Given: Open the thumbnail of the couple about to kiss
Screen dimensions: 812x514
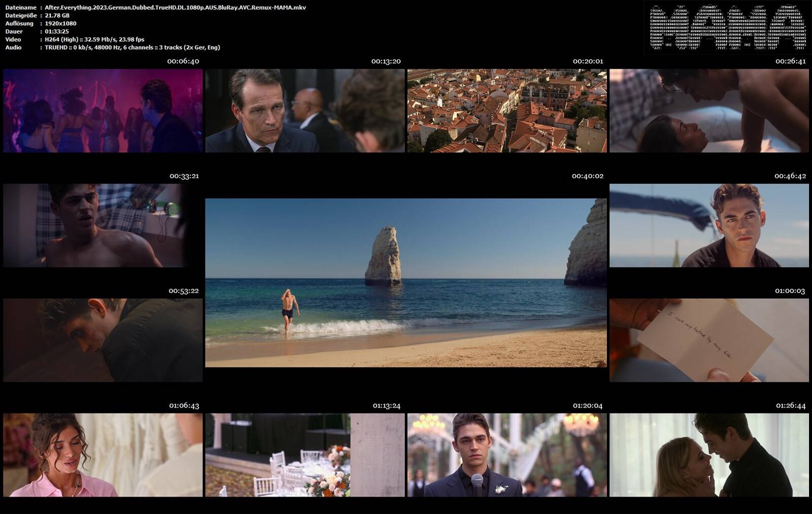Looking at the screenshot, I should point(709,455).
